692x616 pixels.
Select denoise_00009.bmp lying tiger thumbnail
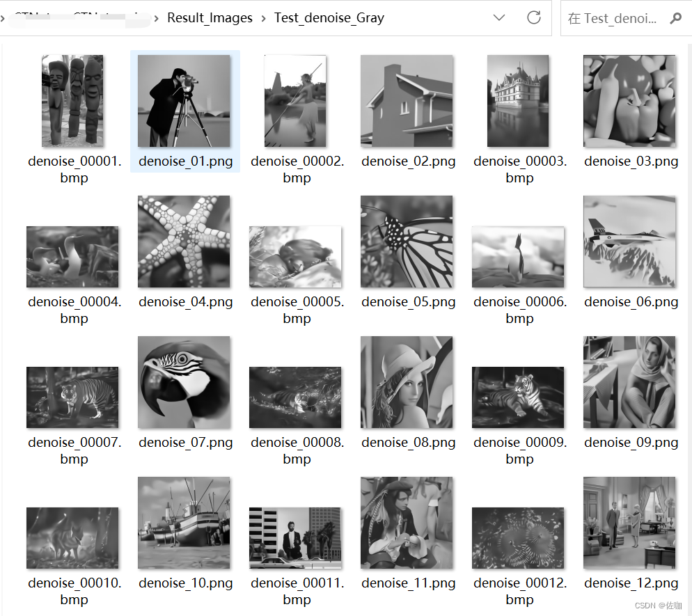(518, 397)
